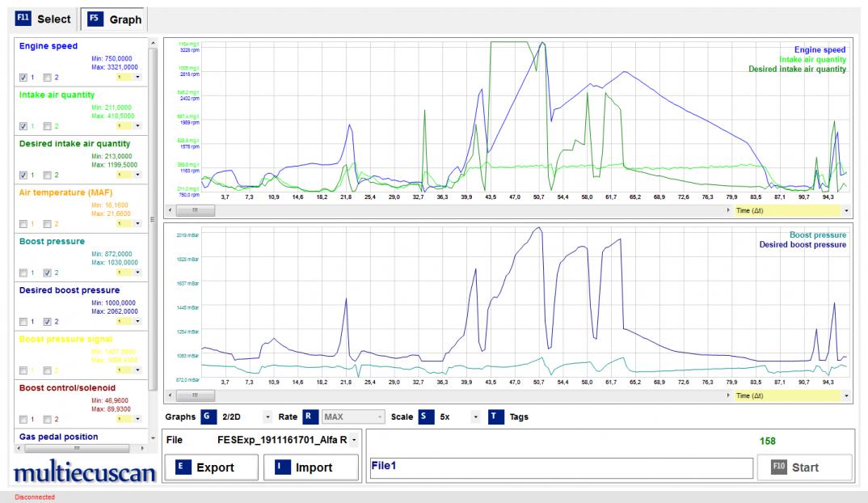Enable graph 1 checkbox for Air temperature (MAF)
Viewport: 868px width, 503px height.
click(23, 223)
